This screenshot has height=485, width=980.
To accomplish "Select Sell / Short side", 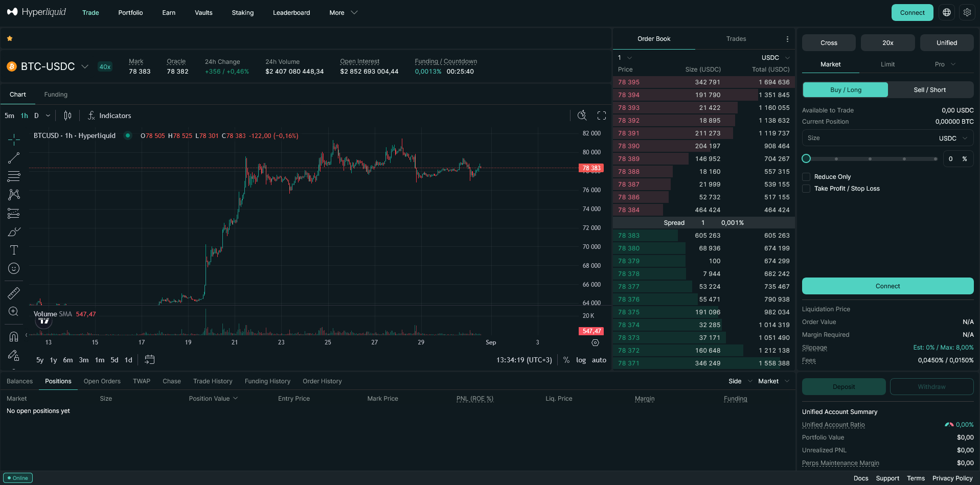I will (930, 90).
